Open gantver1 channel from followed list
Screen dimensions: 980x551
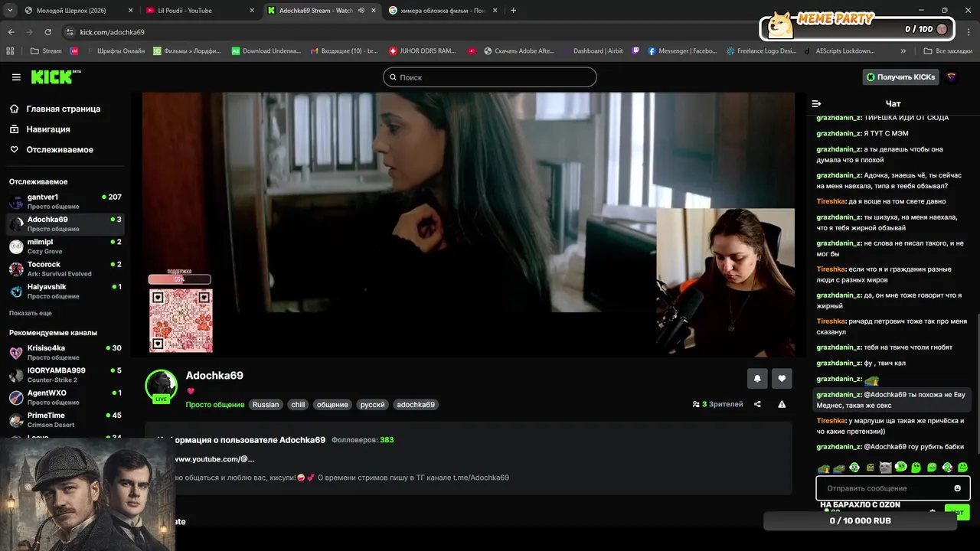65,202
